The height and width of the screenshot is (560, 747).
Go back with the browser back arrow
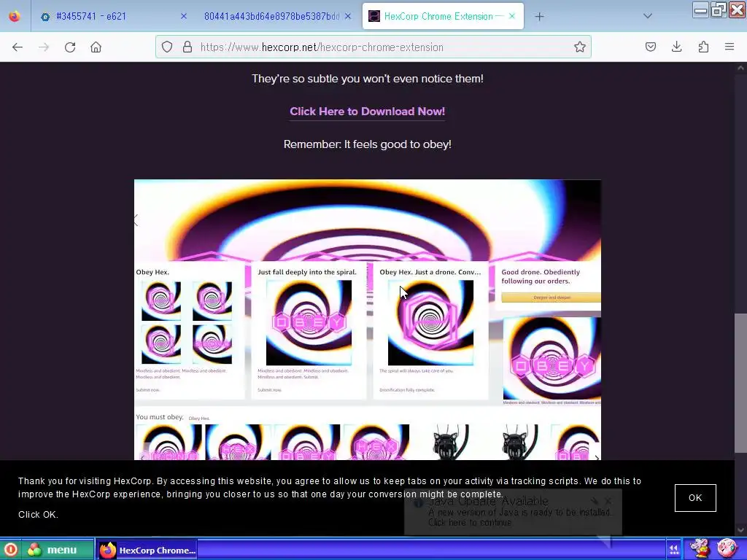click(x=18, y=47)
